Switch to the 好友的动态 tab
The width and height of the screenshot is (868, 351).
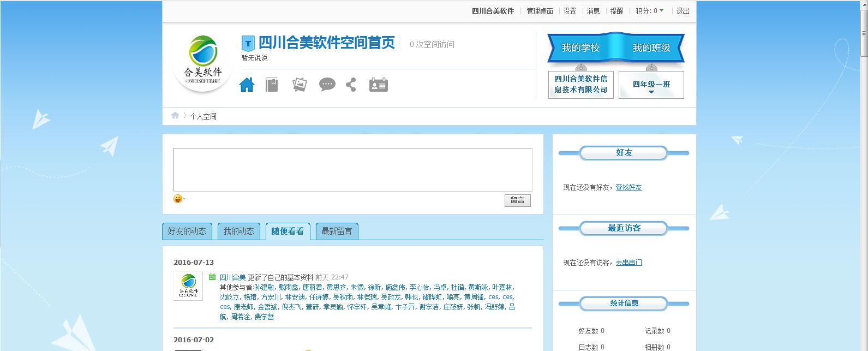click(187, 231)
